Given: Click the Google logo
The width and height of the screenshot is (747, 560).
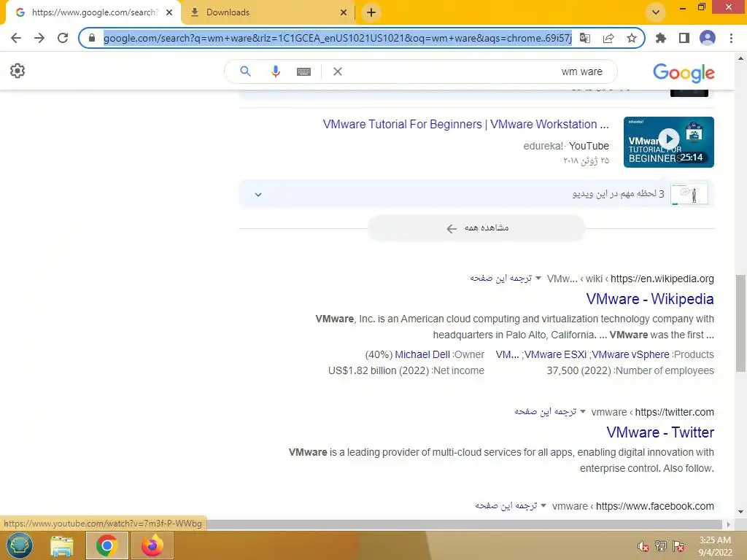Looking at the screenshot, I should click(684, 72).
